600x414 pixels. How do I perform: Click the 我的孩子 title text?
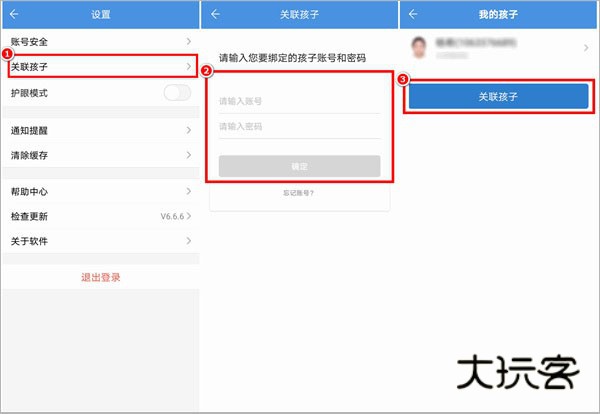(x=498, y=15)
